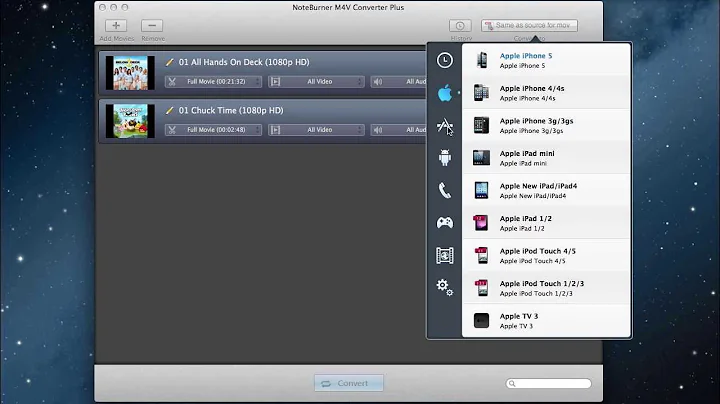The width and height of the screenshot is (720, 404).
Task: Click the iPad mini device icon
Action: (x=481, y=158)
